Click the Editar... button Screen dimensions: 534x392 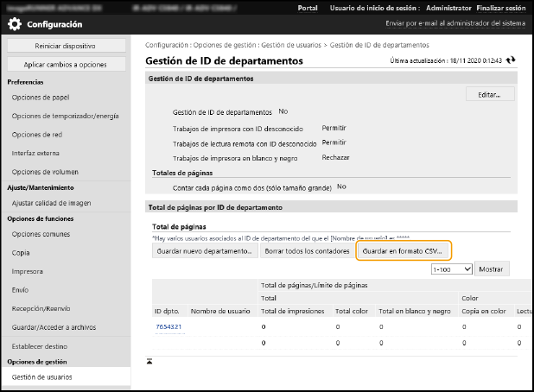[490, 93]
